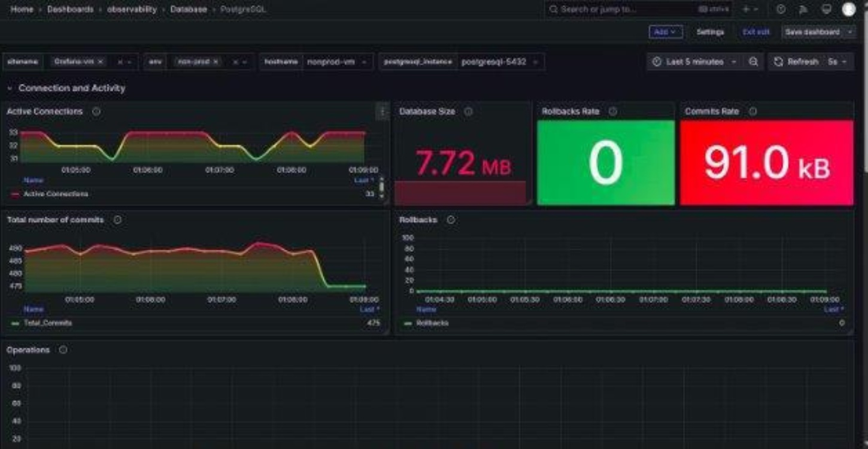Image resolution: width=868 pixels, height=449 pixels.
Task: Toggle Rollbacks series in chart legend
Action: point(432,323)
